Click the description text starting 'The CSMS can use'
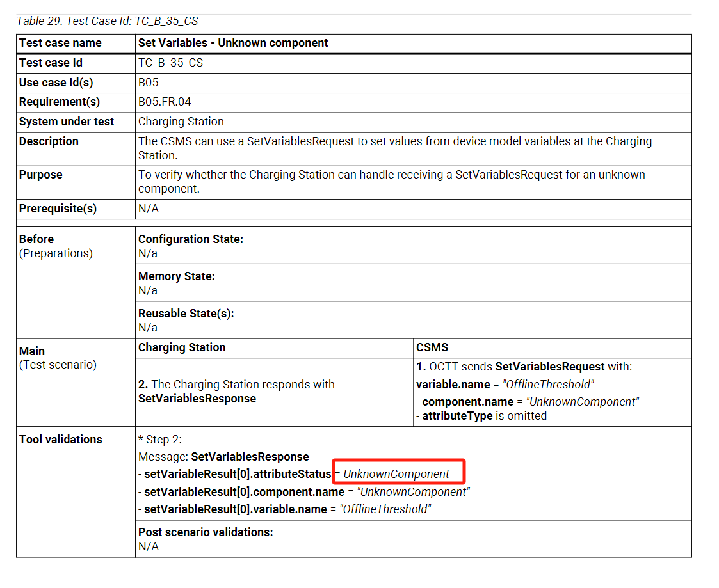This screenshot has width=719, height=588. point(395,148)
